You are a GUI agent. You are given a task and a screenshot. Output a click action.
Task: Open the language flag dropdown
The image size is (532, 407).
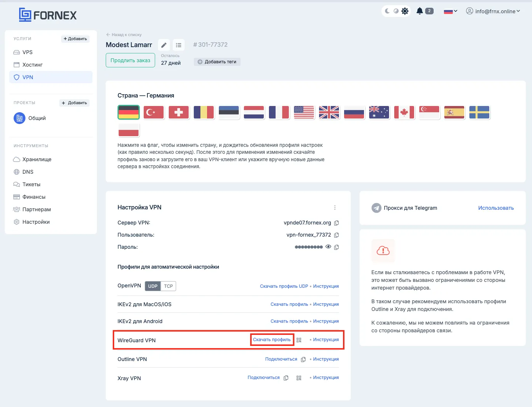coord(450,11)
